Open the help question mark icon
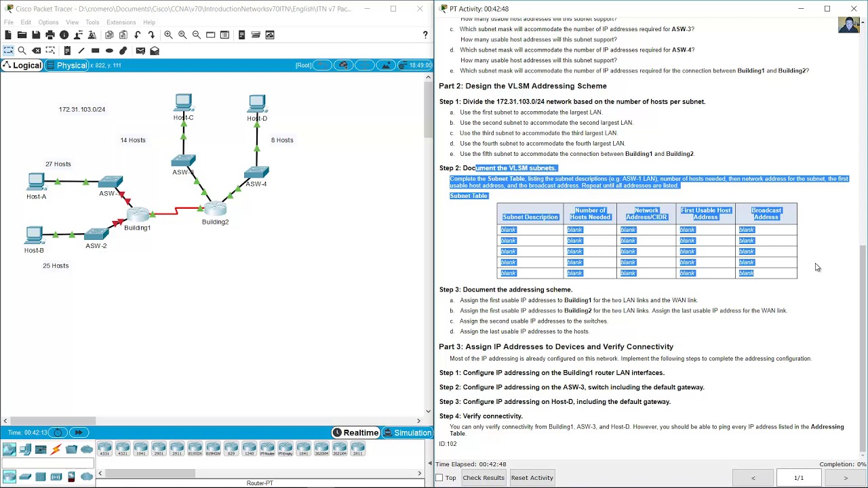The image size is (868, 488). coord(425,35)
